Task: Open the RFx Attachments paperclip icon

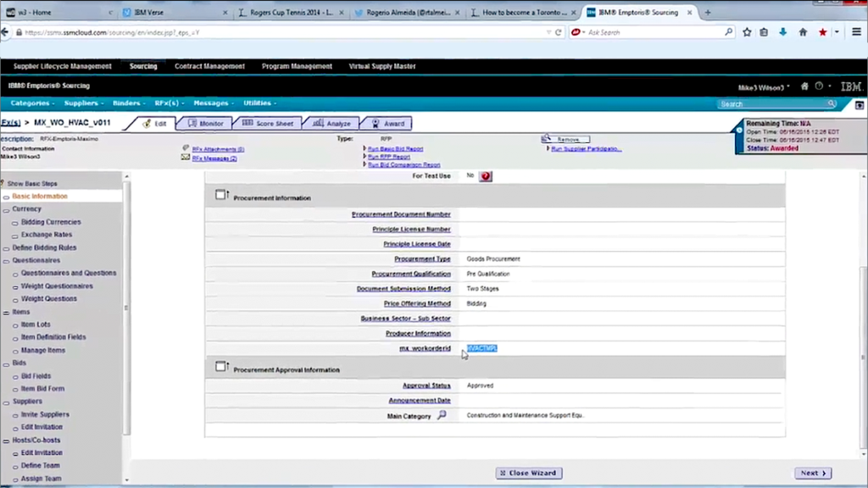Action: coord(185,148)
